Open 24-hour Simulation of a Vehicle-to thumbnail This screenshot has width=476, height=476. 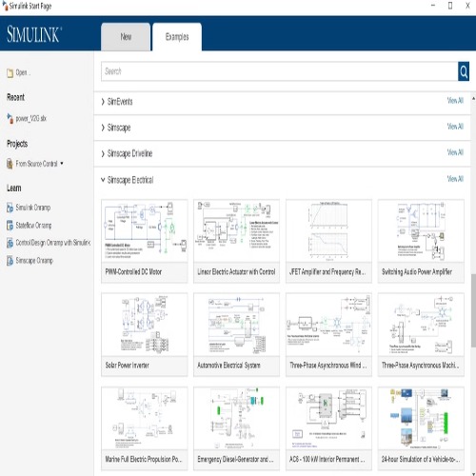(x=421, y=418)
